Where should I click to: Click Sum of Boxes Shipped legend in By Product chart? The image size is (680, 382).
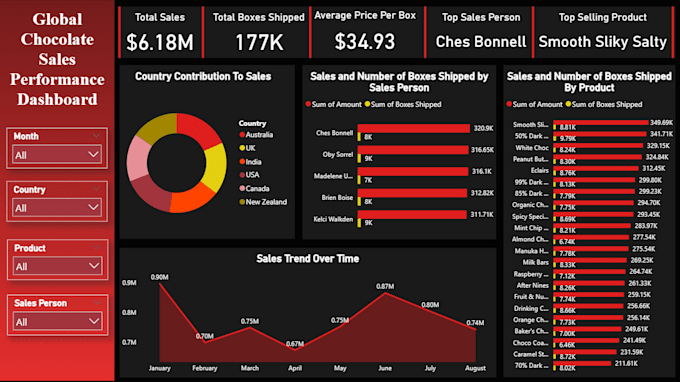pos(604,104)
